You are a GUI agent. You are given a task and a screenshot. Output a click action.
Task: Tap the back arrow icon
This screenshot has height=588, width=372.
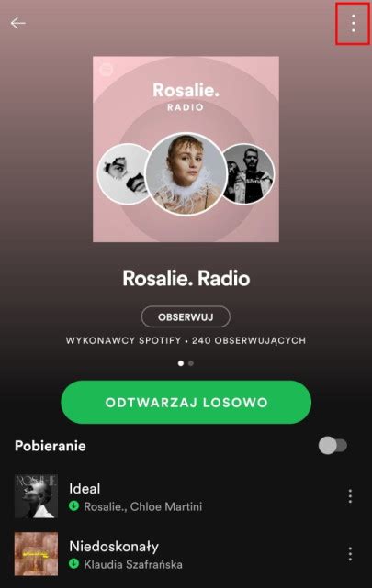click(x=18, y=23)
